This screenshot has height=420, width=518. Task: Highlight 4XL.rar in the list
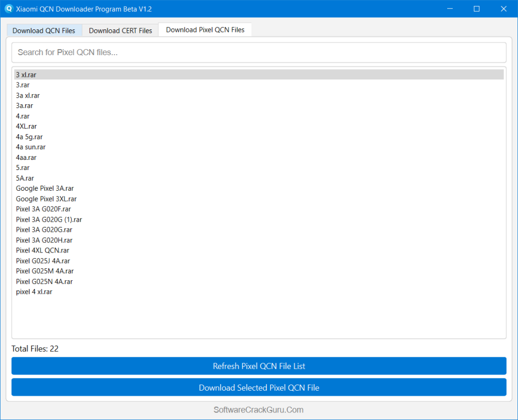(259, 126)
